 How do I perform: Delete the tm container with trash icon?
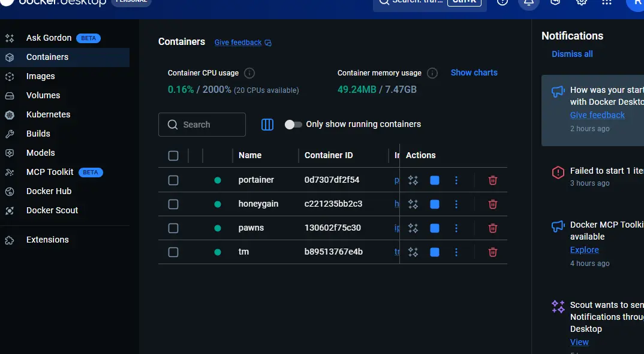coord(493,252)
